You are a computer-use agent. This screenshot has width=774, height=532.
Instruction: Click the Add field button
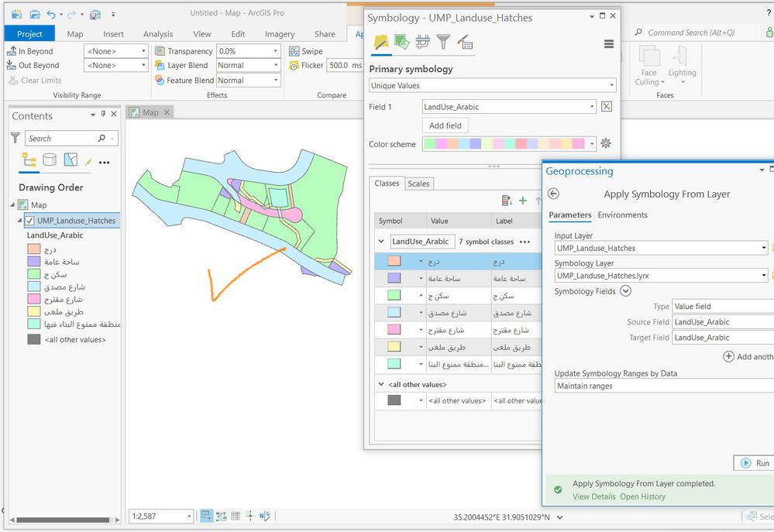click(x=445, y=125)
